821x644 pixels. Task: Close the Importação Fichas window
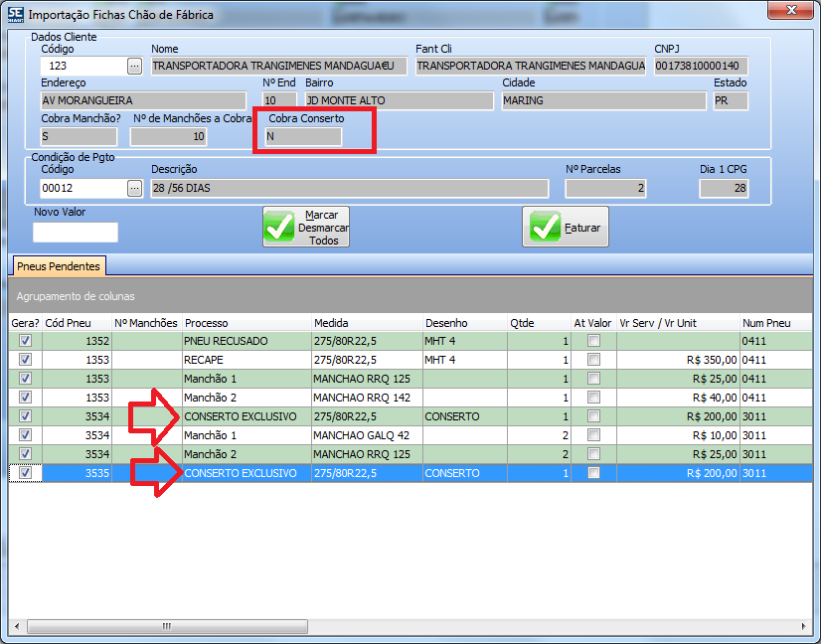791,11
